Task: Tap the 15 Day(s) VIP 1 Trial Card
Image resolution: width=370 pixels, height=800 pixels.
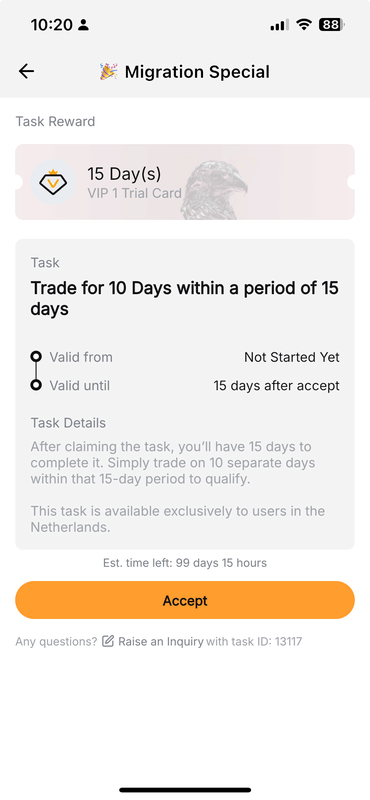Action: click(185, 182)
